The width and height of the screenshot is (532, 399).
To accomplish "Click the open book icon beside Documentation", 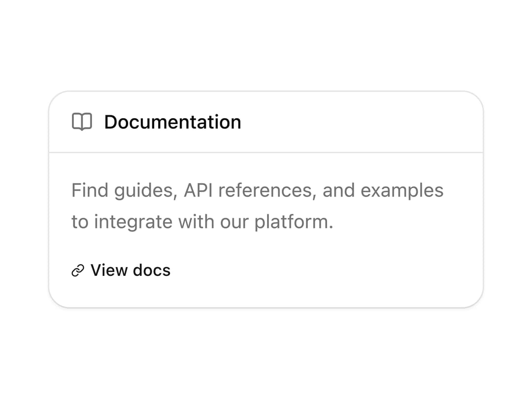I will pyautogui.click(x=82, y=122).
